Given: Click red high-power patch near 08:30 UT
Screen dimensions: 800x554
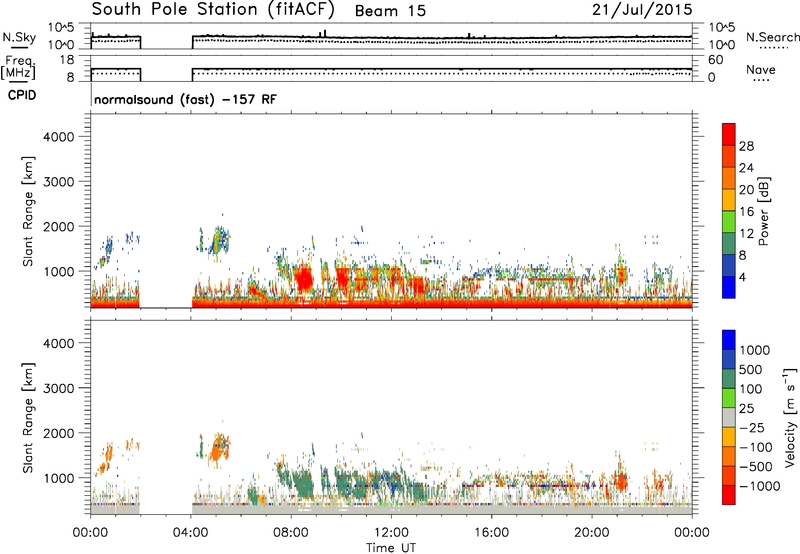Looking at the screenshot, I should pyautogui.click(x=304, y=280).
